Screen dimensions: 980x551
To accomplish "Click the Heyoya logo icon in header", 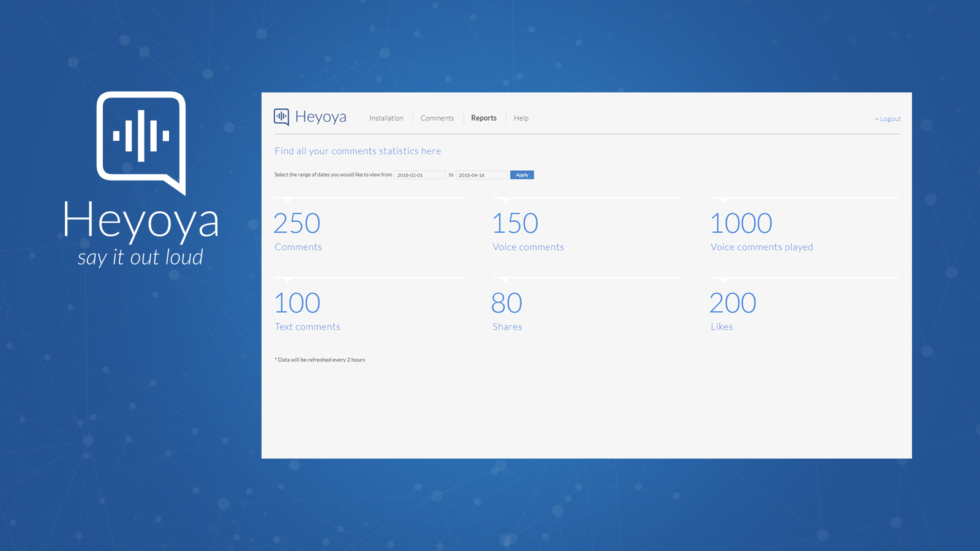I will click(x=281, y=117).
